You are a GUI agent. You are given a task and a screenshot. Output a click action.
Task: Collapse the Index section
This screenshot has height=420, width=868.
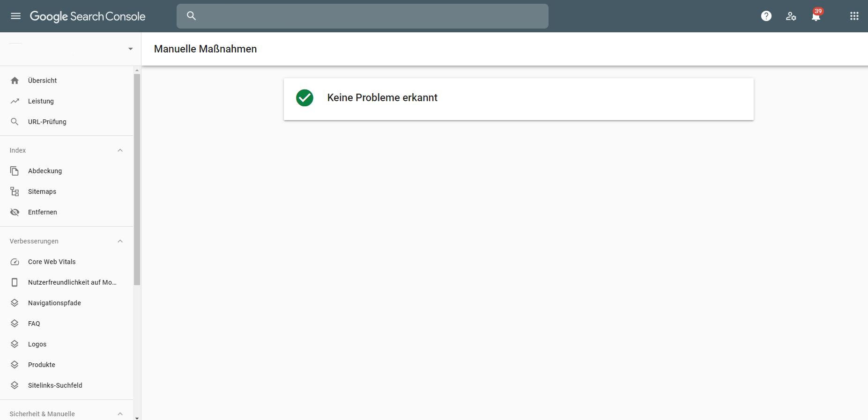click(120, 150)
